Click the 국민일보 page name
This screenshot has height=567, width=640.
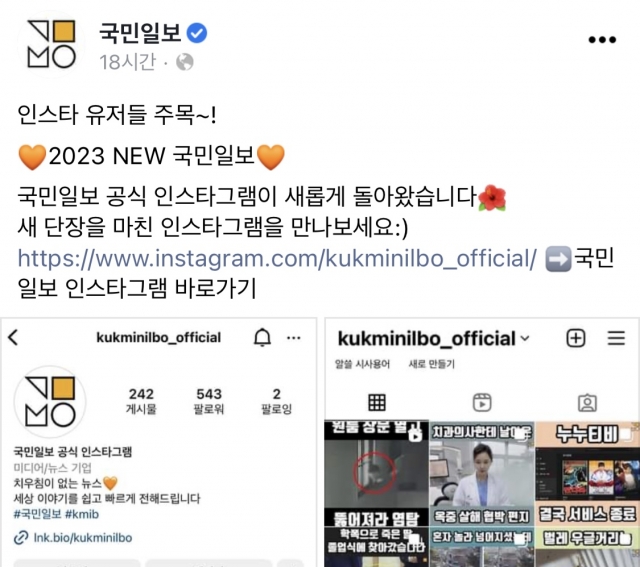pos(140,33)
